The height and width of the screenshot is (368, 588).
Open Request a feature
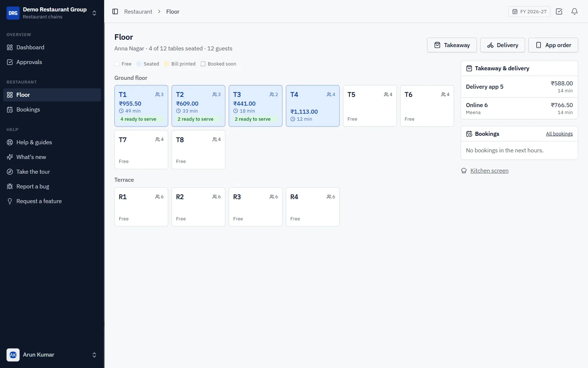pos(52,201)
